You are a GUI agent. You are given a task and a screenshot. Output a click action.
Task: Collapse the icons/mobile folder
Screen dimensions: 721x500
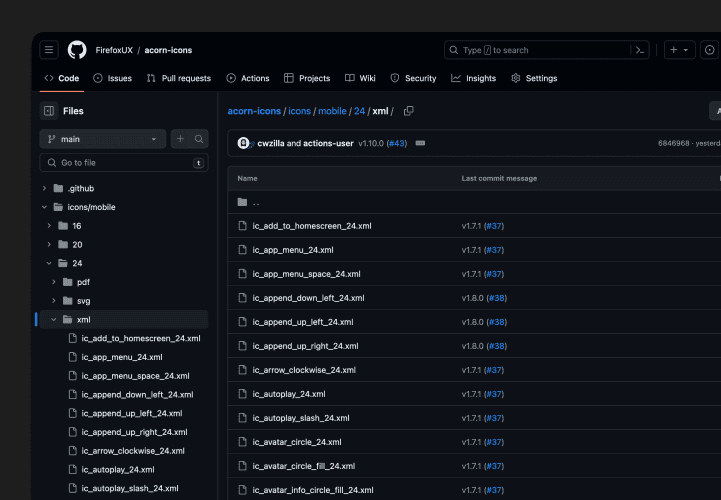[44, 207]
